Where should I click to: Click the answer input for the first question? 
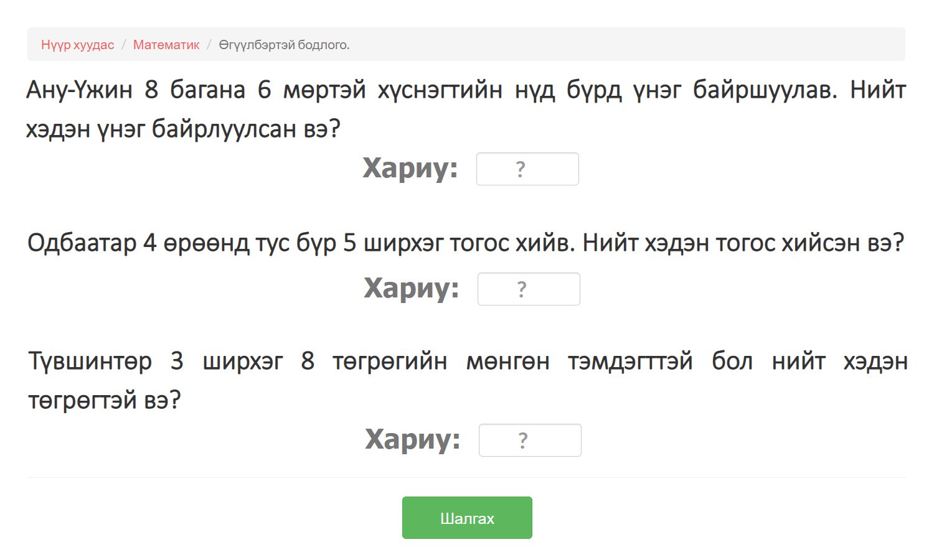tap(527, 169)
